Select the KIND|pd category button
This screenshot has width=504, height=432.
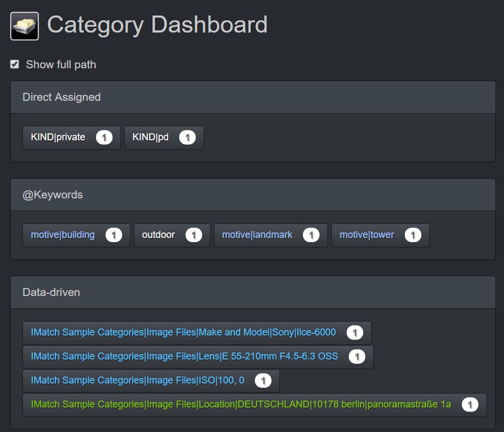tap(151, 138)
